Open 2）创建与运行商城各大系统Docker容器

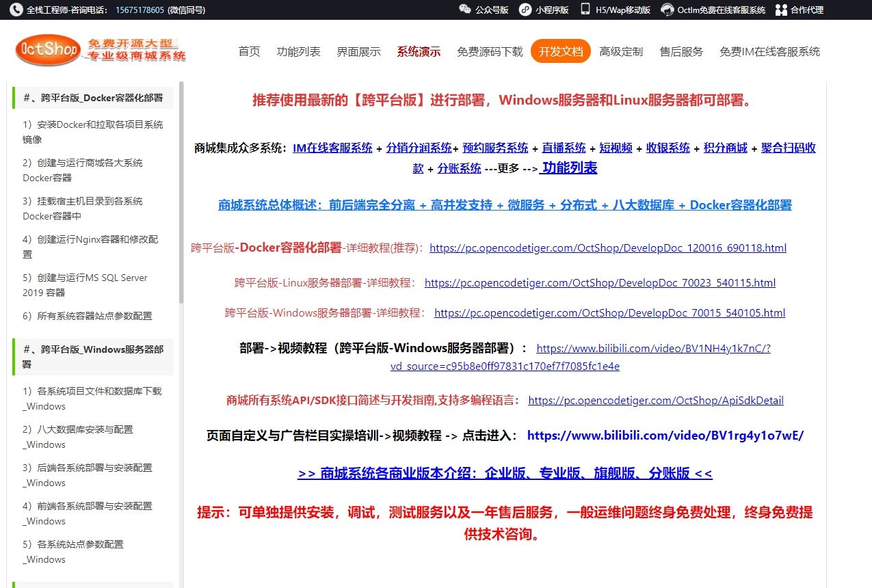(x=83, y=170)
